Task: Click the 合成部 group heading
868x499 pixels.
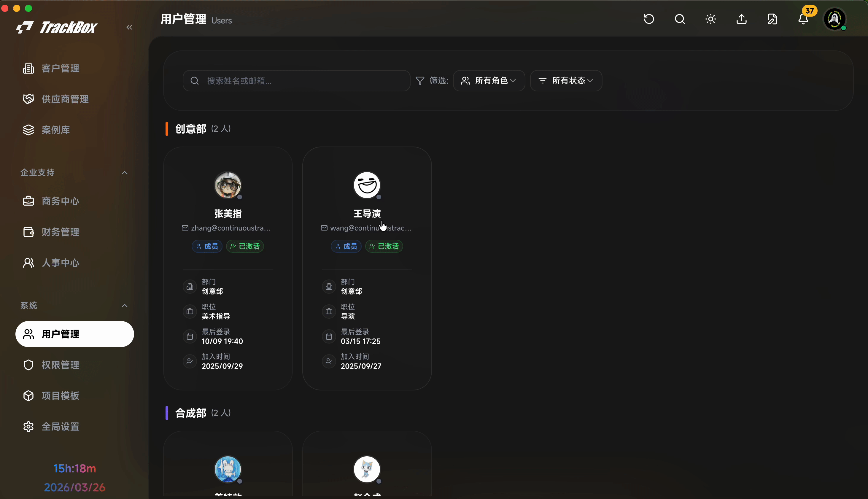Action: click(191, 413)
